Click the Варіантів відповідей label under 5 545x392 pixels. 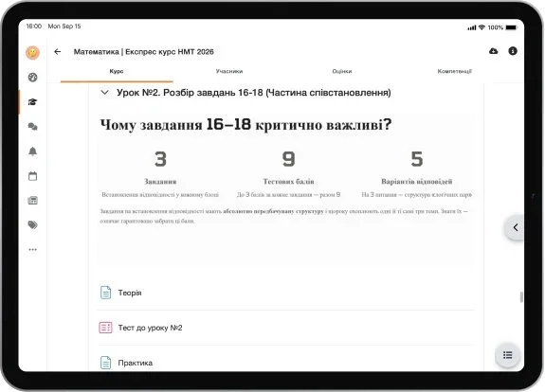click(417, 182)
